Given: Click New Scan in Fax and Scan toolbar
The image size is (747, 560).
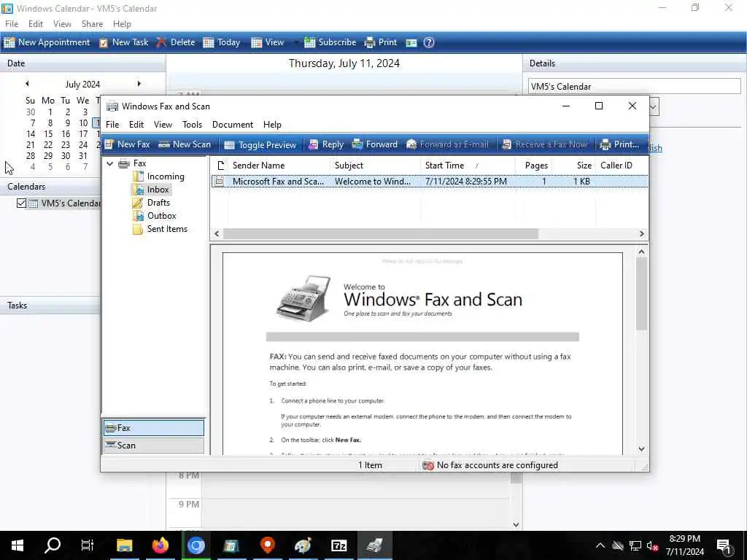Looking at the screenshot, I should tap(185, 144).
